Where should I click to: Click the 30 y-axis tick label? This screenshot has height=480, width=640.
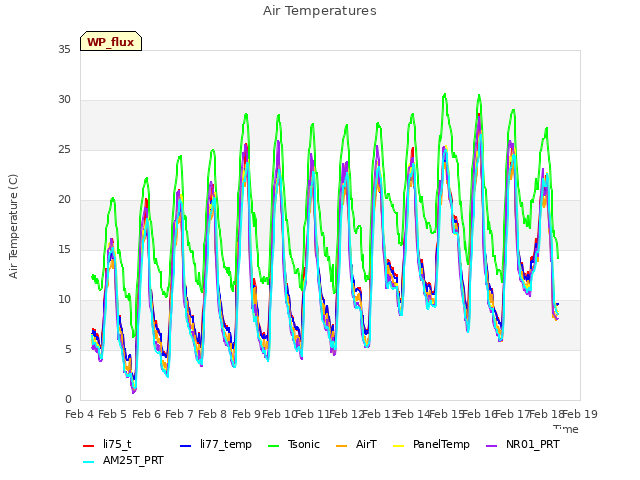tap(64, 99)
